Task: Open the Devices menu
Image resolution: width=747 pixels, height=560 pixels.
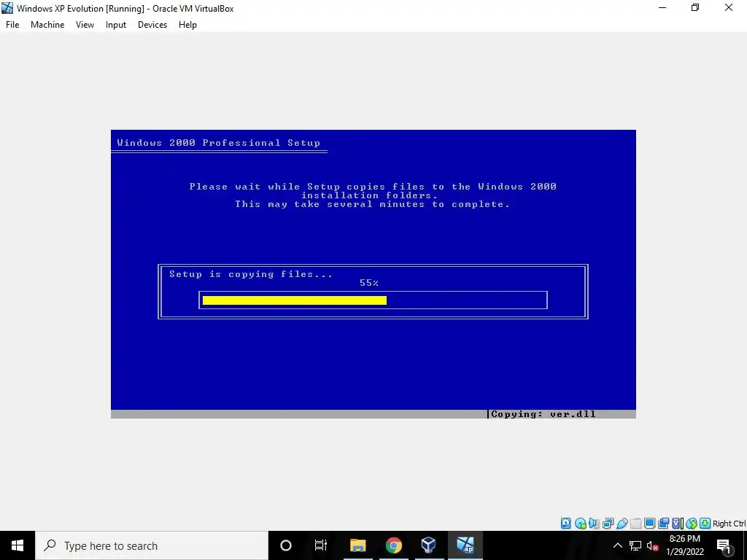Action: point(152,25)
